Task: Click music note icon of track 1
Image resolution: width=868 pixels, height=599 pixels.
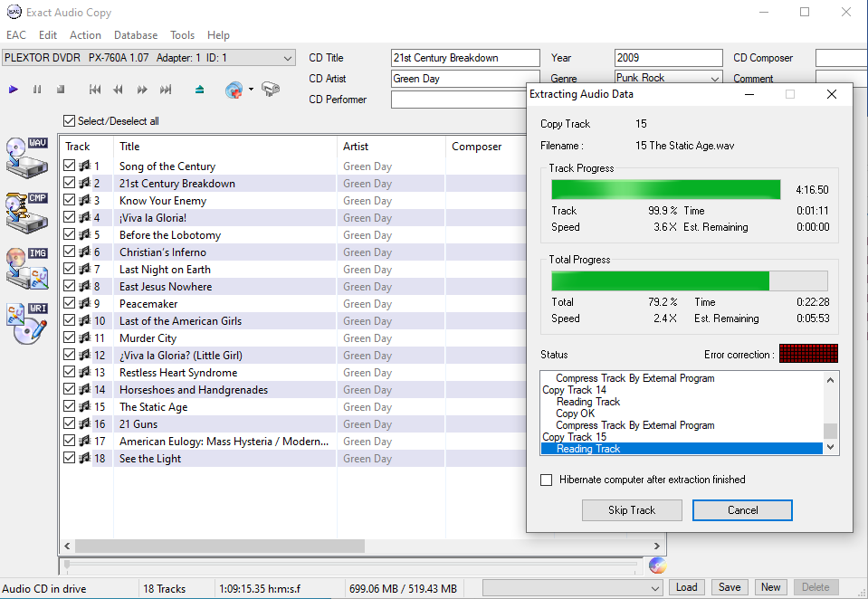Action: pos(85,166)
